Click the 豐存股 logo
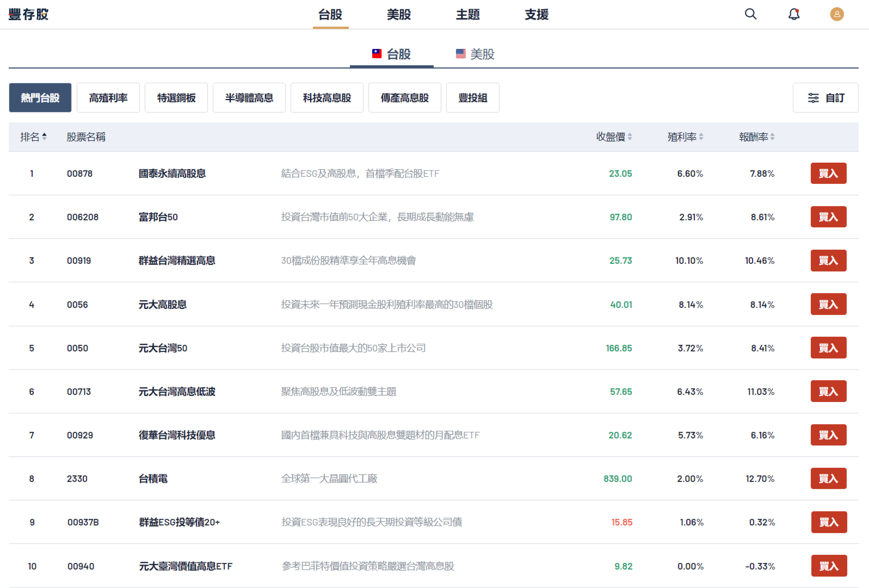 [28, 14]
